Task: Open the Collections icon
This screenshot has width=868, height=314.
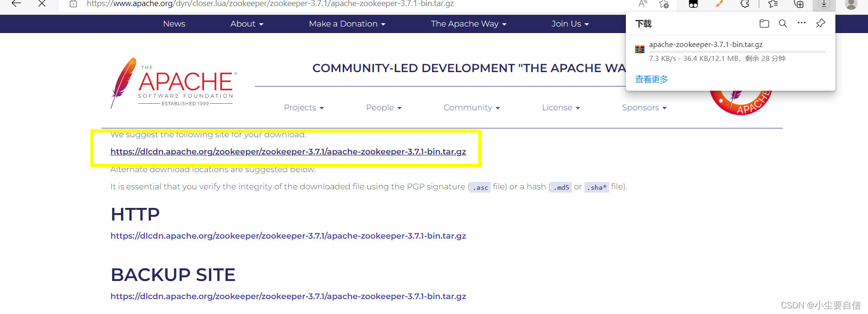Action: [x=799, y=4]
